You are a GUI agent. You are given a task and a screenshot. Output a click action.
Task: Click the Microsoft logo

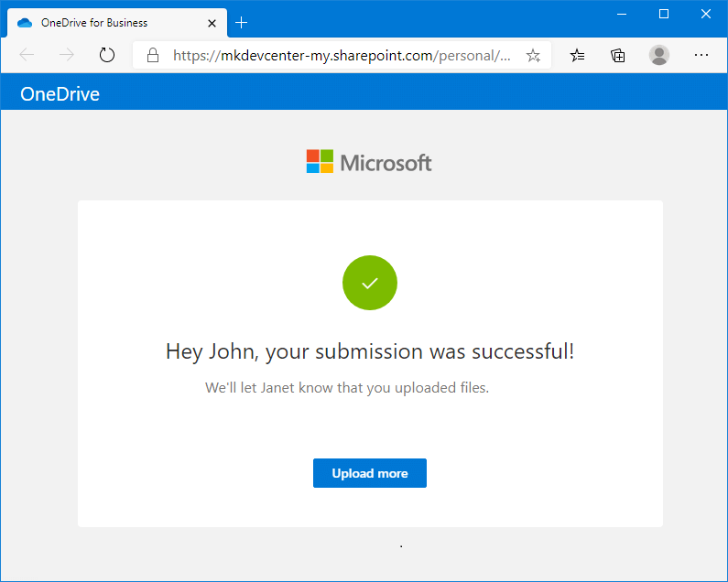point(369,161)
